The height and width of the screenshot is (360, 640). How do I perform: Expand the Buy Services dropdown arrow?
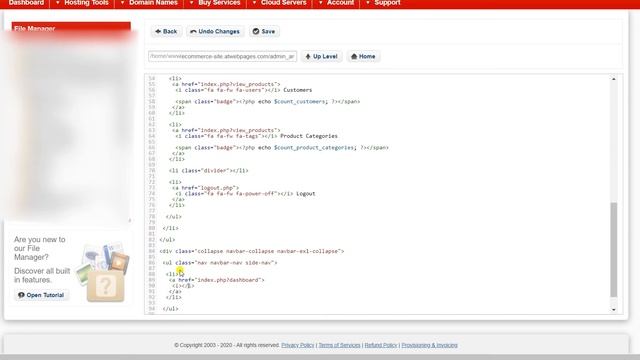[x=191, y=3]
